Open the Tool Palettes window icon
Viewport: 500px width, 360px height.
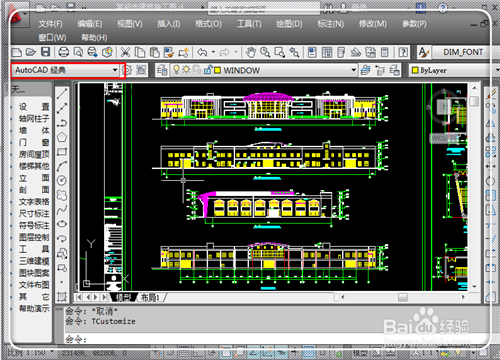point(341,52)
